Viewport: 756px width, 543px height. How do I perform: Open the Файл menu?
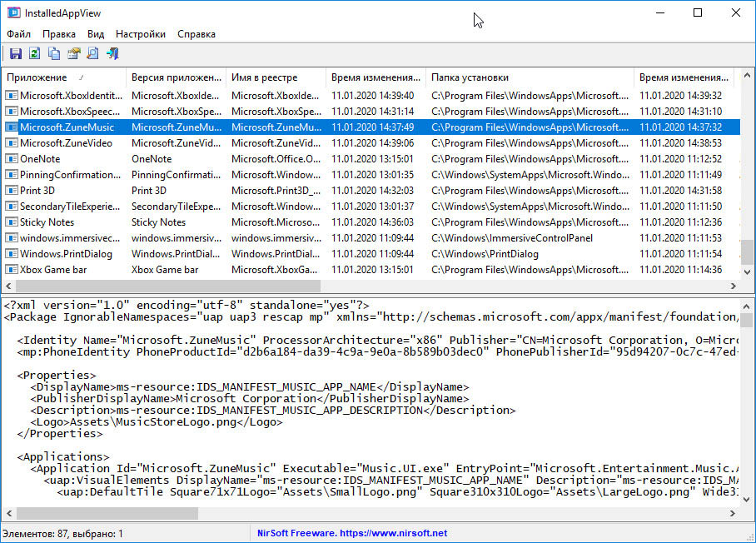(x=19, y=34)
